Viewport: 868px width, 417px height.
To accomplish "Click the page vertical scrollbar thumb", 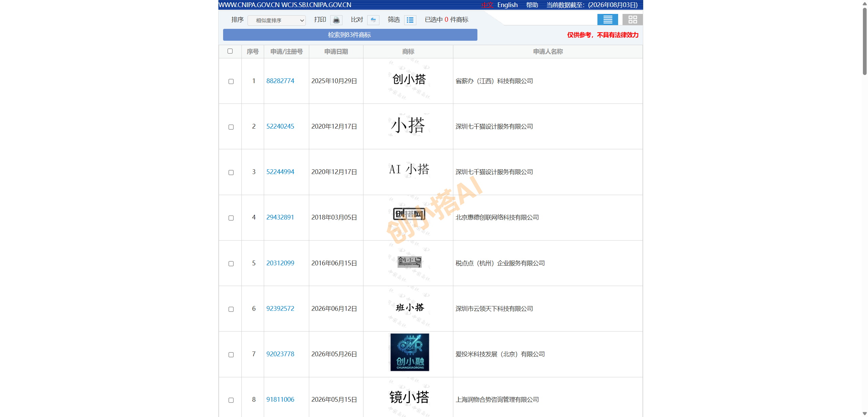I will (x=865, y=41).
